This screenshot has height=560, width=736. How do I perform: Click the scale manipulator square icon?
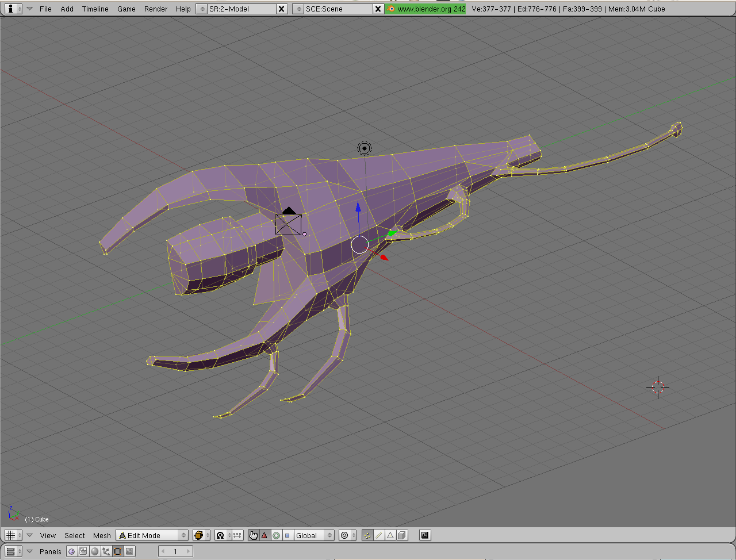(287, 535)
